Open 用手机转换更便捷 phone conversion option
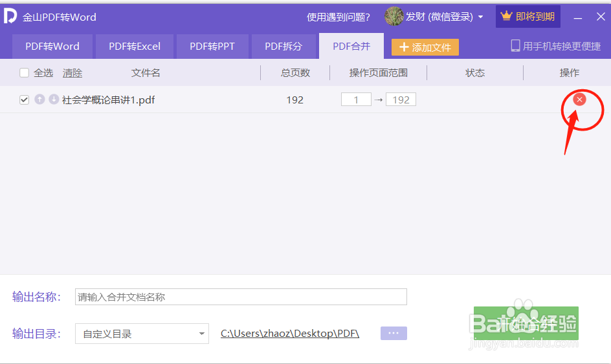 click(x=556, y=47)
